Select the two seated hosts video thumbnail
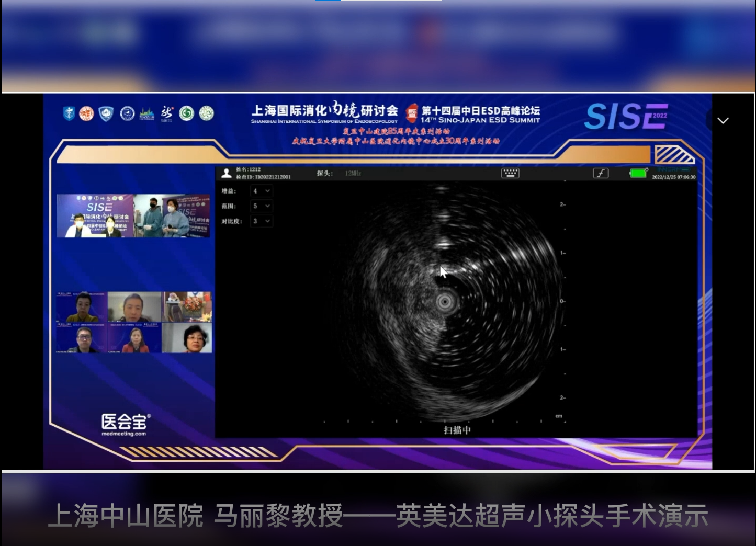Screen dimensions: 756x546 coord(95,216)
